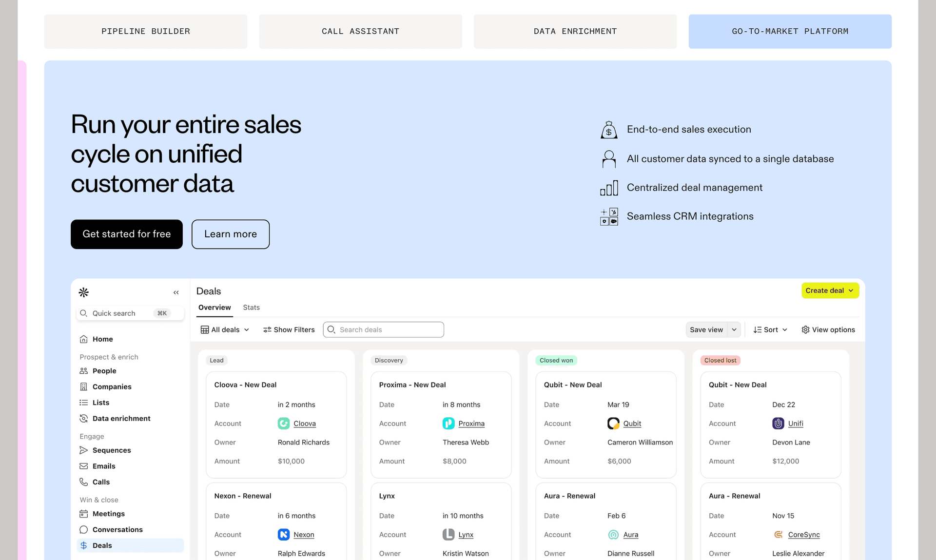Click the Closed won stage label
Viewport: 936px width, 560px height.
coord(556,361)
